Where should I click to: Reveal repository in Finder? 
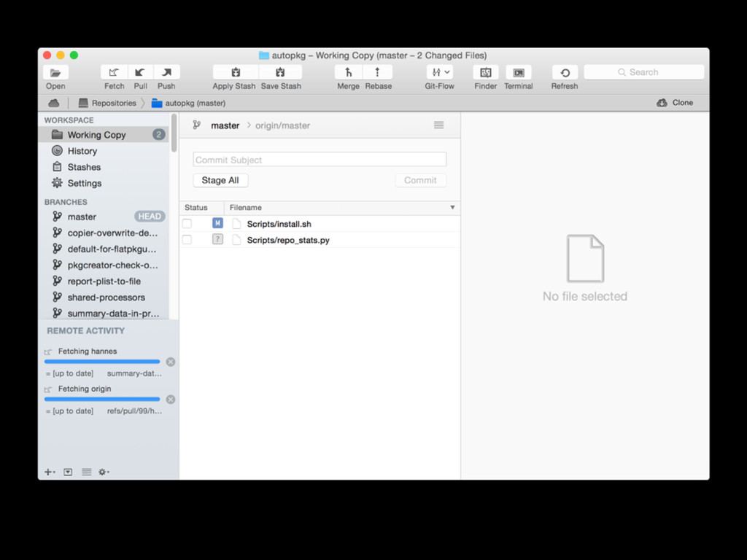pos(485,72)
